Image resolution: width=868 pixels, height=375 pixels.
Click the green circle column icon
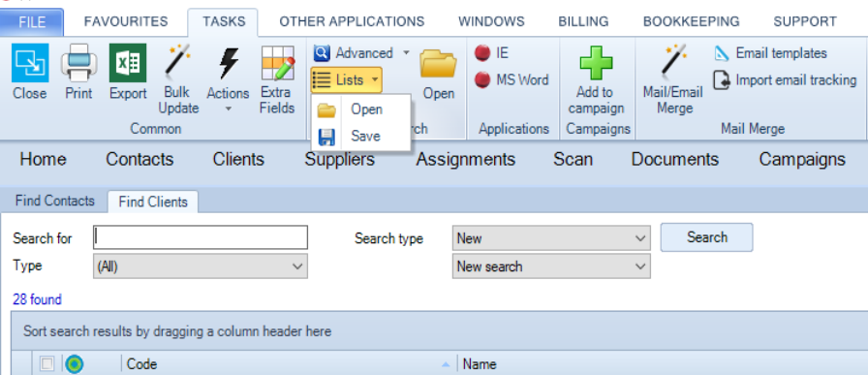coord(74,364)
